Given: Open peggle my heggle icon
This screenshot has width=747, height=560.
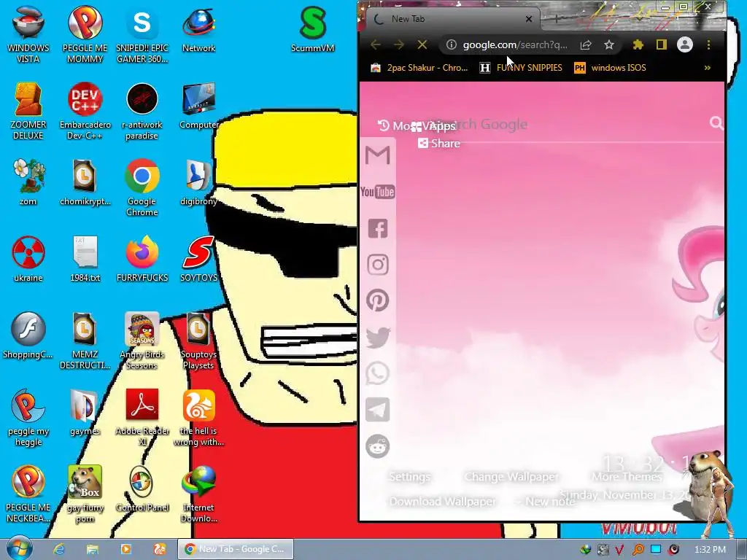Looking at the screenshot, I should click(28, 417).
